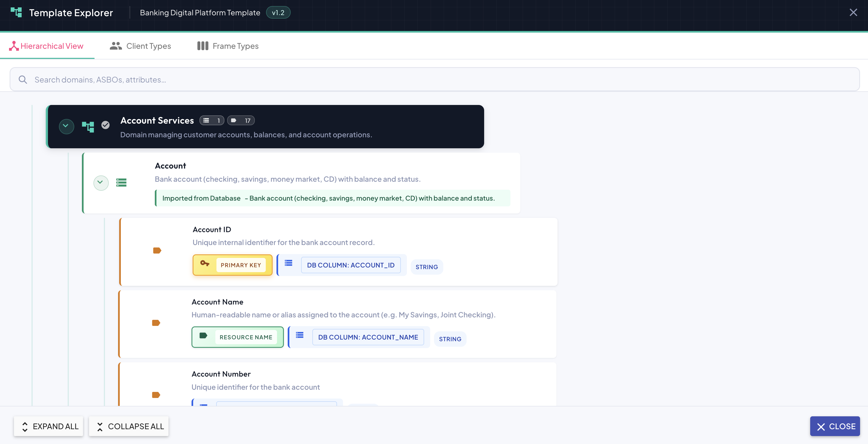Click the RESOURCE NAME badge

238,337
